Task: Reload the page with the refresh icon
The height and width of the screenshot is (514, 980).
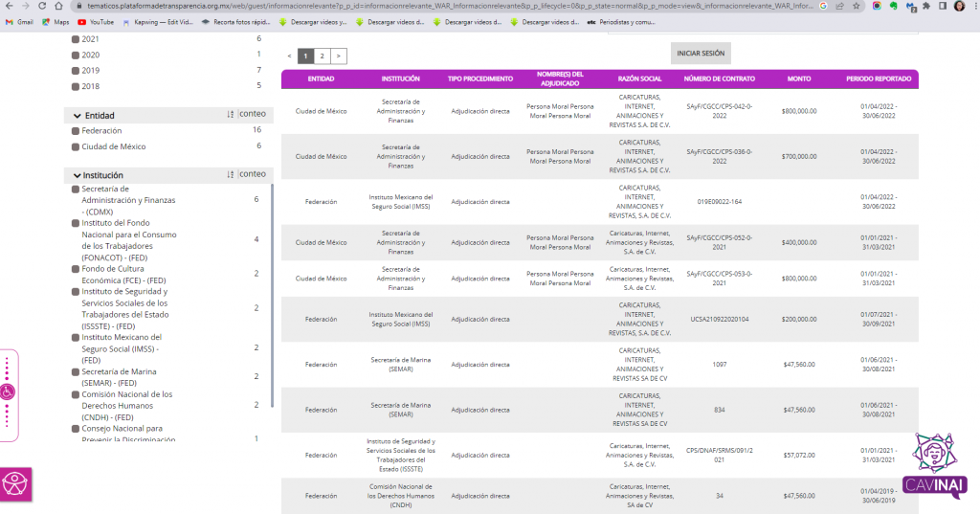Action: [x=42, y=6]
